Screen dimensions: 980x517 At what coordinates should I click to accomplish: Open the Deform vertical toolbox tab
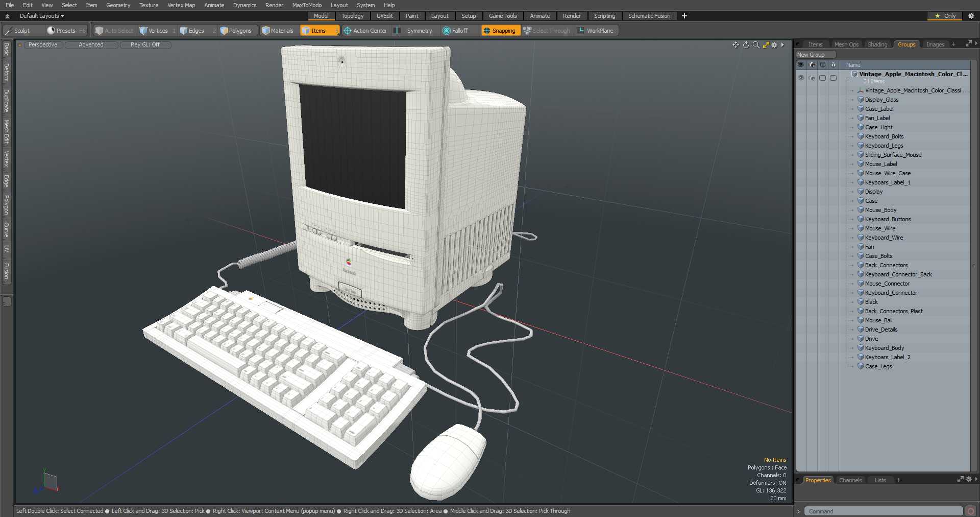coord(6,73)
